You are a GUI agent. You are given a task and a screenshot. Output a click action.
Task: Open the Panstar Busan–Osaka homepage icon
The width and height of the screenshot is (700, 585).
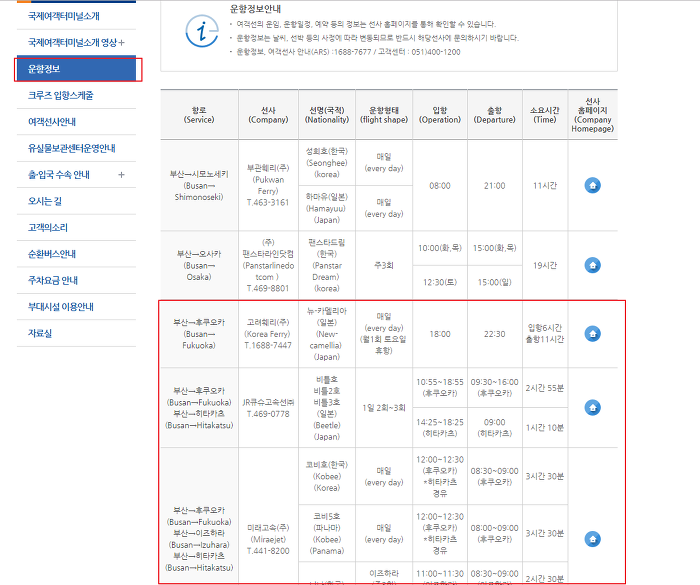[x=592, y=265]
